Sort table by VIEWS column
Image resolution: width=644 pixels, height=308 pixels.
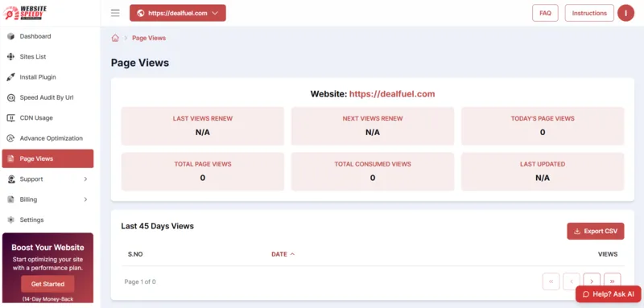pos(608,254)
